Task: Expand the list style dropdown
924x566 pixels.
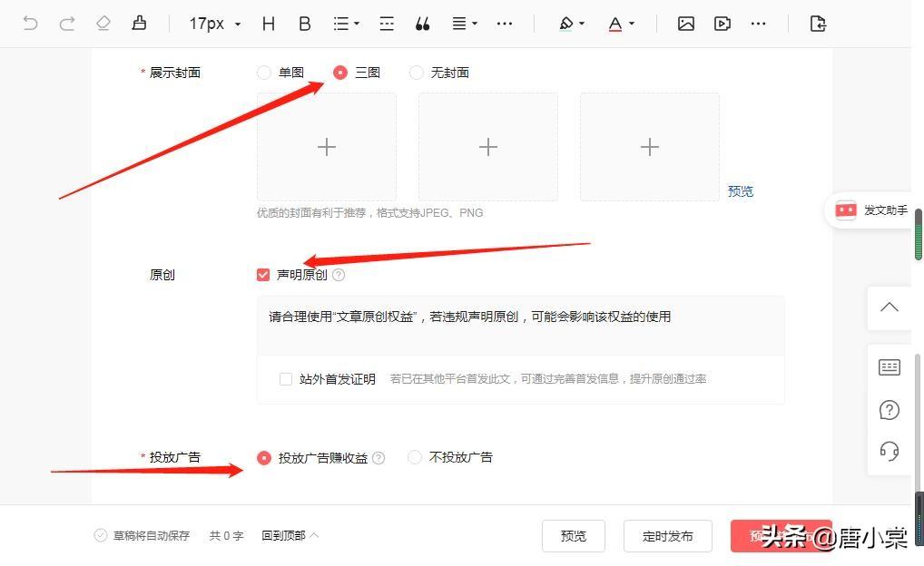Action: 346,24
